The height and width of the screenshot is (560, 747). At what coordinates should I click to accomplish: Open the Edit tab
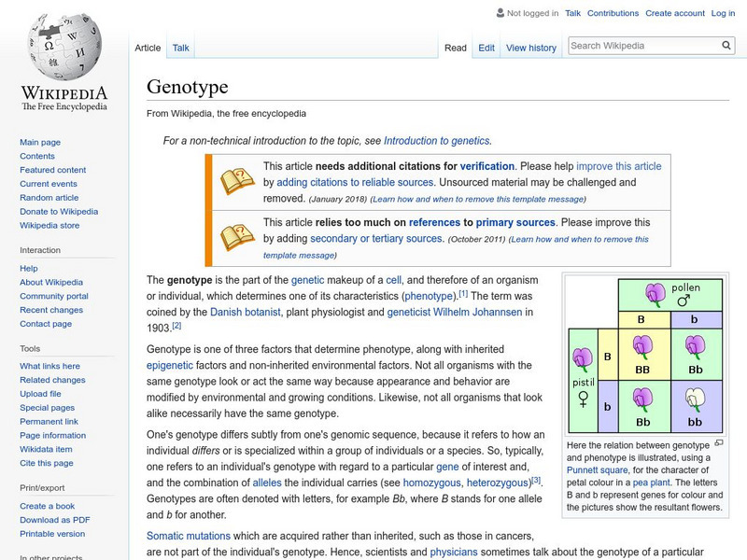(486, 48)
